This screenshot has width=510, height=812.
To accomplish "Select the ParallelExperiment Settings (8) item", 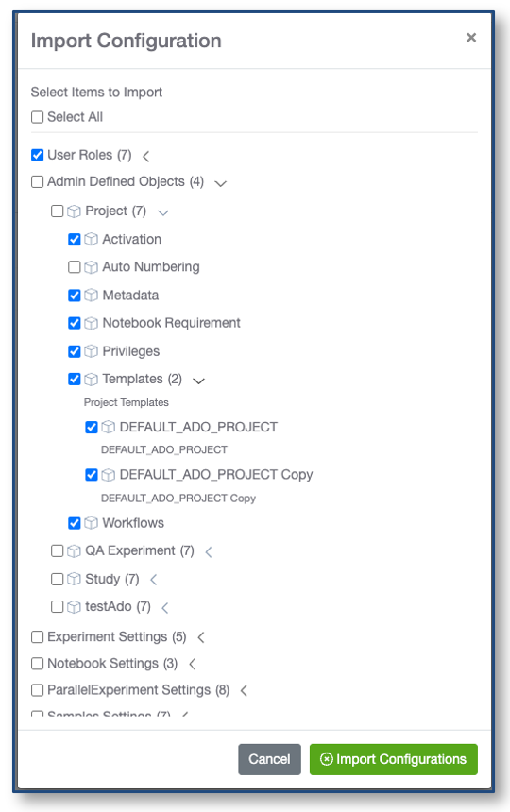I will [37, 690].
